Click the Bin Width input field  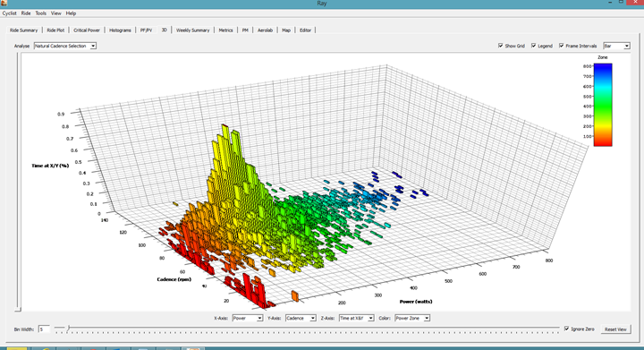point(44,329)
